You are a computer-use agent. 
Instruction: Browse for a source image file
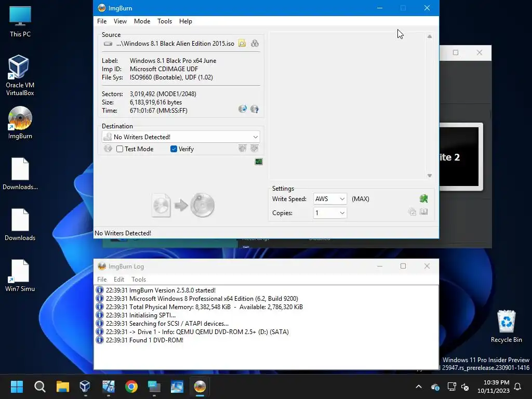coord(242,44)
